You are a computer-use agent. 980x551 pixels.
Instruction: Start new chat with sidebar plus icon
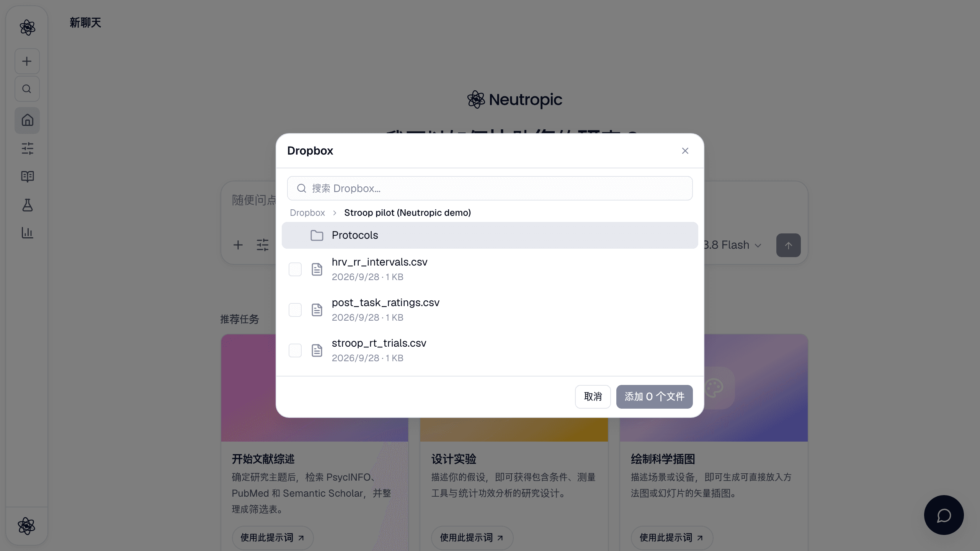27,61
